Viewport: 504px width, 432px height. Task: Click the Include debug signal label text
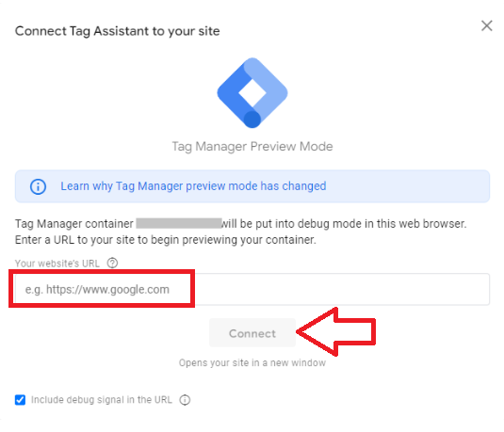102,400
